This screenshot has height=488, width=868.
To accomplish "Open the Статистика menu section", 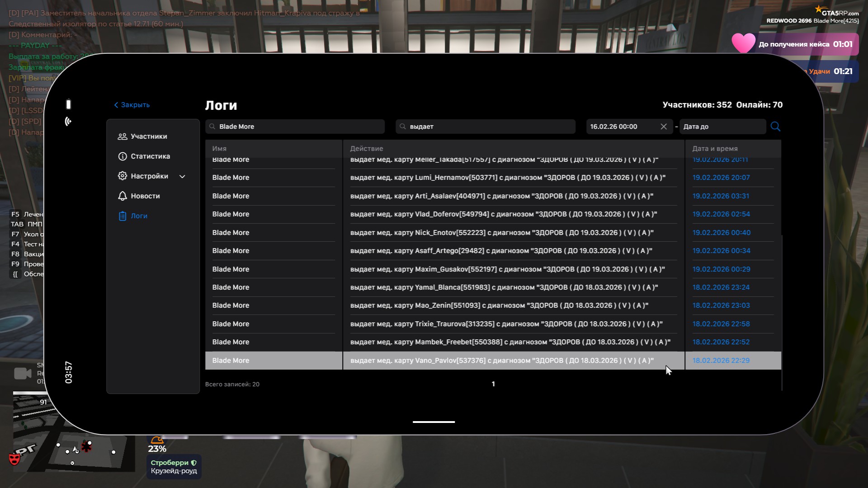I will [150, 156].
